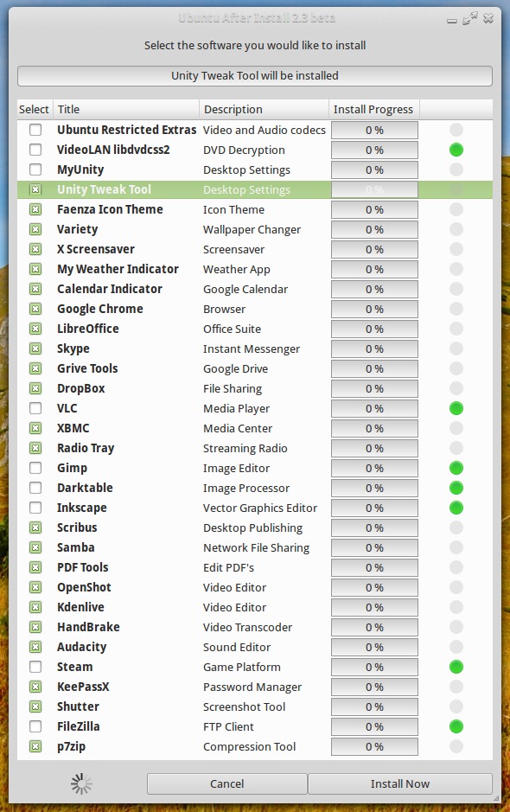Uncheck the p7zip checkbox

(x=35, y=746)
